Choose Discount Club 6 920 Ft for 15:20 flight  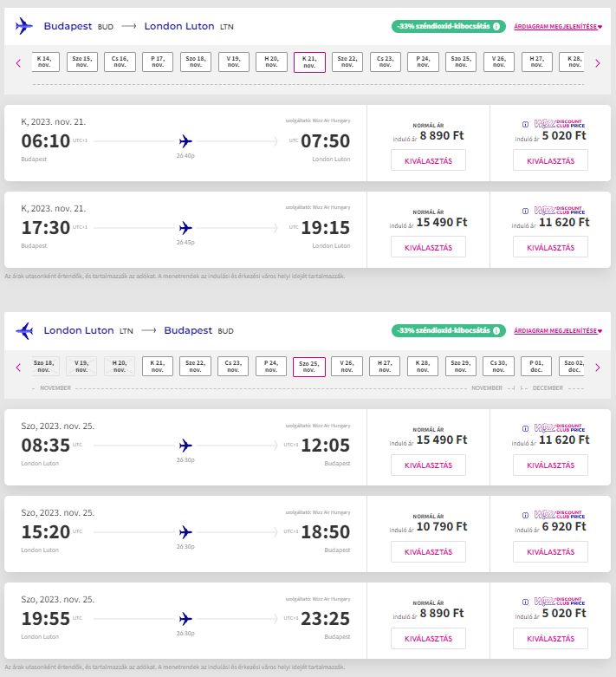pos(550,552)
